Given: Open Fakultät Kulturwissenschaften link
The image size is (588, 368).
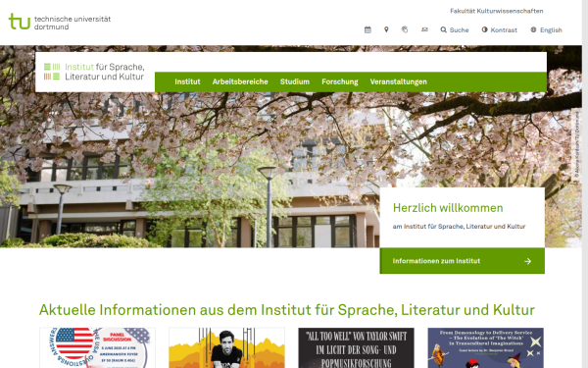Looking at the screenshot, I should tap(497, 11).
